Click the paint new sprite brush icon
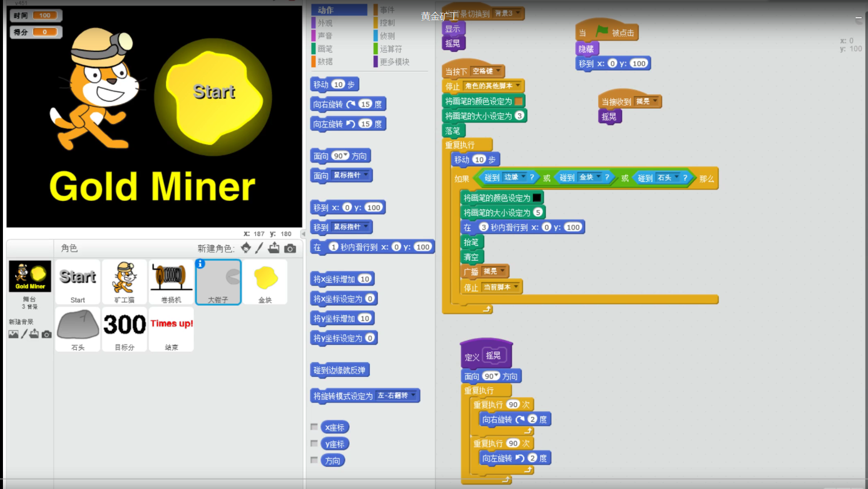Image resolution: width=868 pixels, height=489 pixels. pos(259,248)
